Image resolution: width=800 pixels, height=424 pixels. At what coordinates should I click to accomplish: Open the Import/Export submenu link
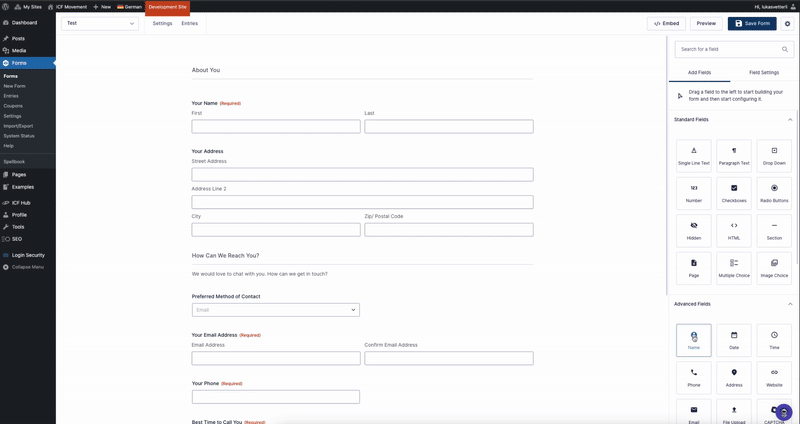18,126
